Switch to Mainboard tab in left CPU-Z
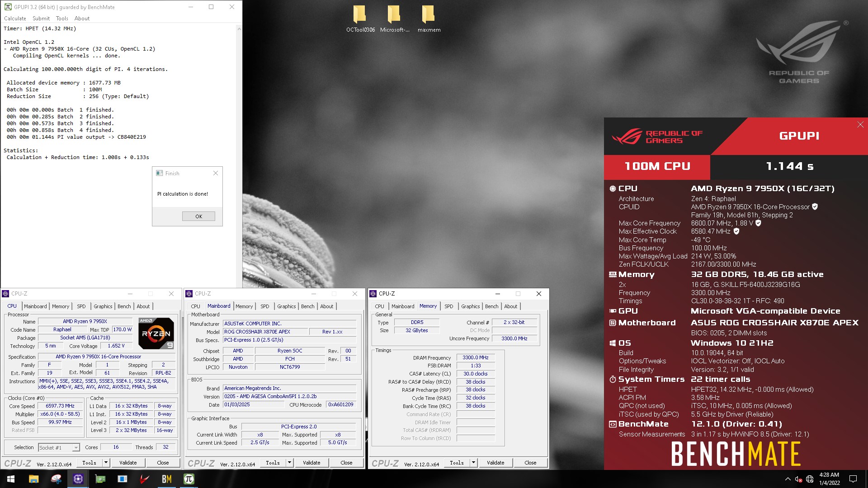 pos(35,306)
